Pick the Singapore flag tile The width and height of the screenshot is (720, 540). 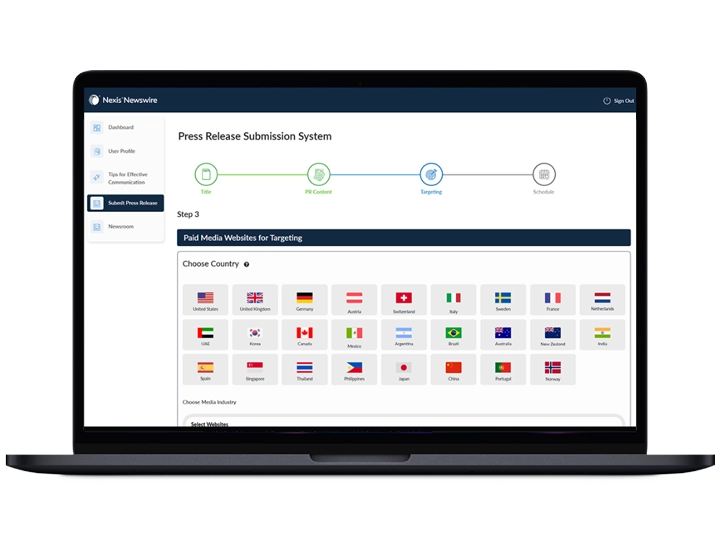coord(255,369)
